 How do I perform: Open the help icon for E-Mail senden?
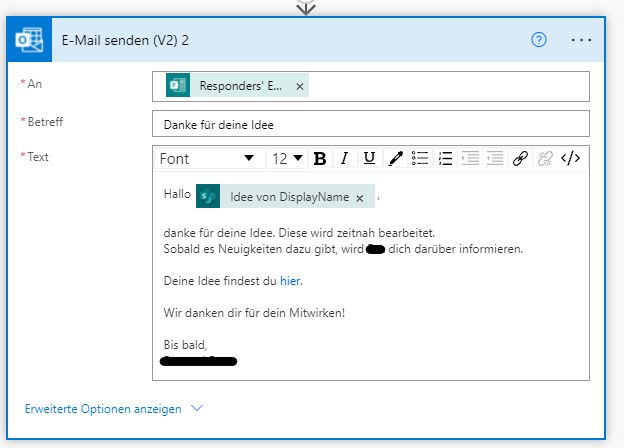(x=539, y=40)
